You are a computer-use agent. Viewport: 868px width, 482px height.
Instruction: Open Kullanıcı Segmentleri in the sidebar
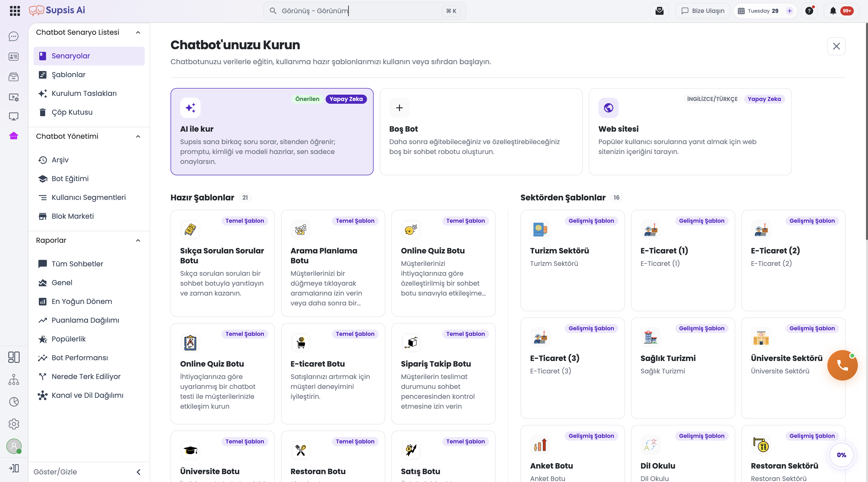click(x=89, y=197)
